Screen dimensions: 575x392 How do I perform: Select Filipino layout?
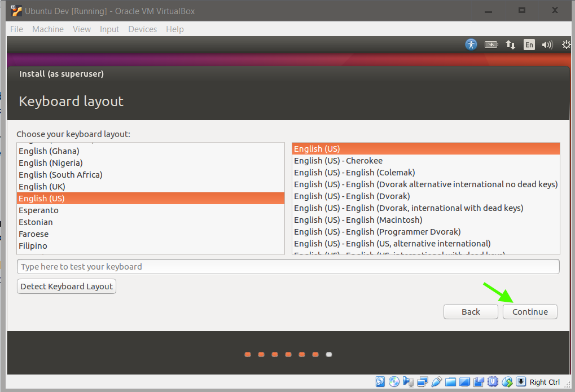151,246
